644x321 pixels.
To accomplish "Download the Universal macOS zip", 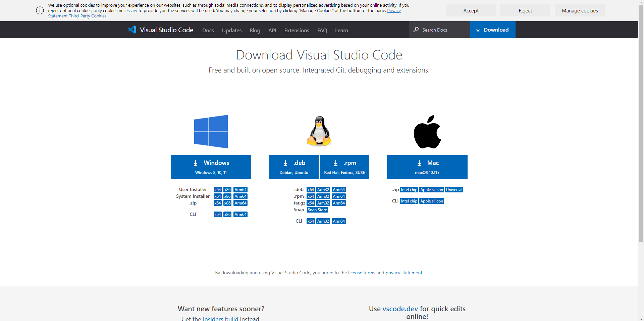I will click(x=454, y=189).
